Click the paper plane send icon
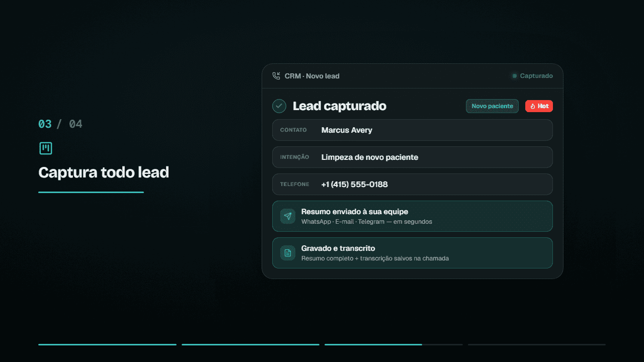The width and height of the screenshot is (644, 362). point(288,216)
